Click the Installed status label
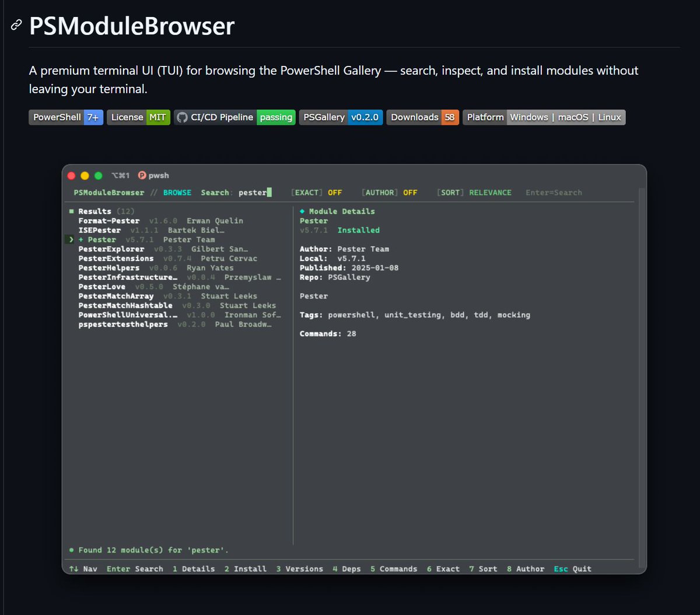This screenshot has width=700, height=615. 359,230
